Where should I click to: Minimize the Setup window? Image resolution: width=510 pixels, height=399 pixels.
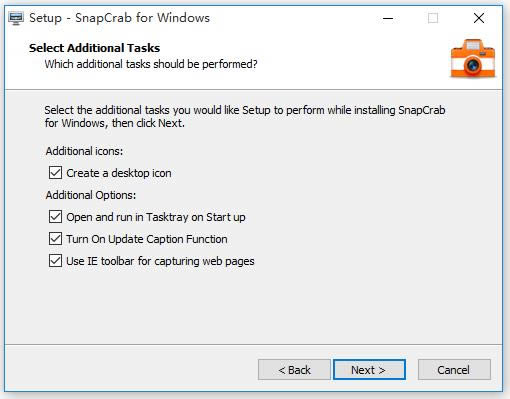[x=388, y=18]
